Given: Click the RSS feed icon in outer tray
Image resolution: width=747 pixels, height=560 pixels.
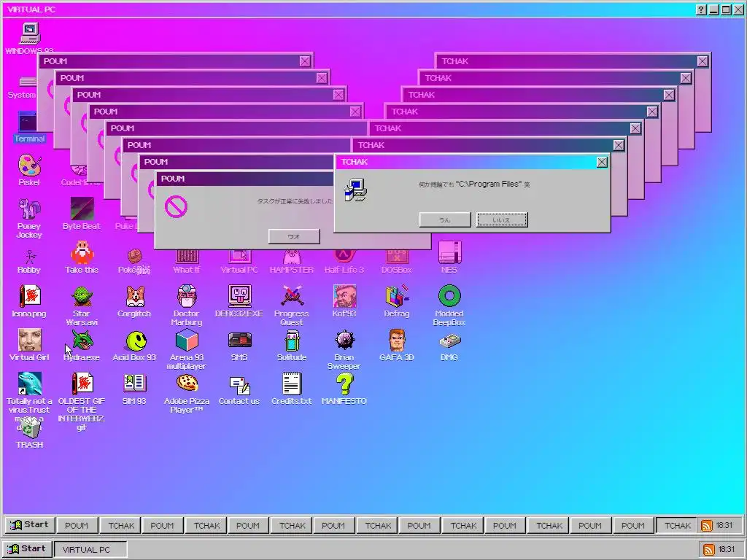Looking at the screenshot, I should pos(709,549).
